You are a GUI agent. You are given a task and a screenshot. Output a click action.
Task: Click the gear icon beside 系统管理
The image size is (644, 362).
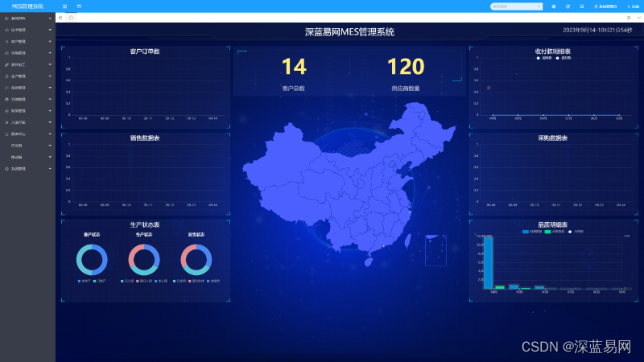pos(6,169)
